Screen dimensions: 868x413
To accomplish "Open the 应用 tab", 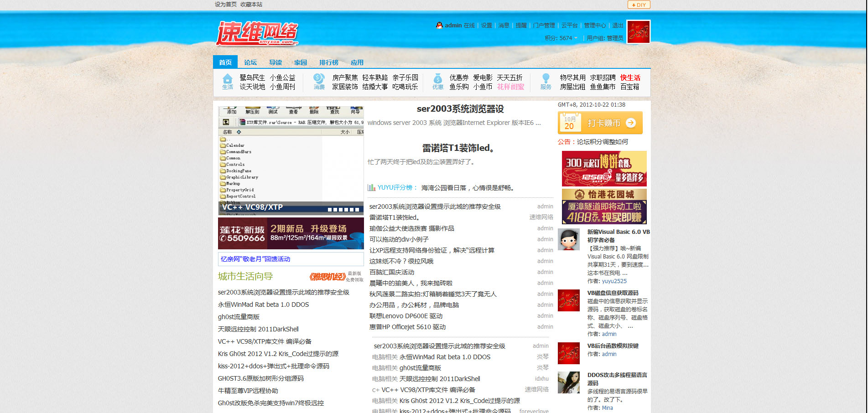I will click(358, 62).
